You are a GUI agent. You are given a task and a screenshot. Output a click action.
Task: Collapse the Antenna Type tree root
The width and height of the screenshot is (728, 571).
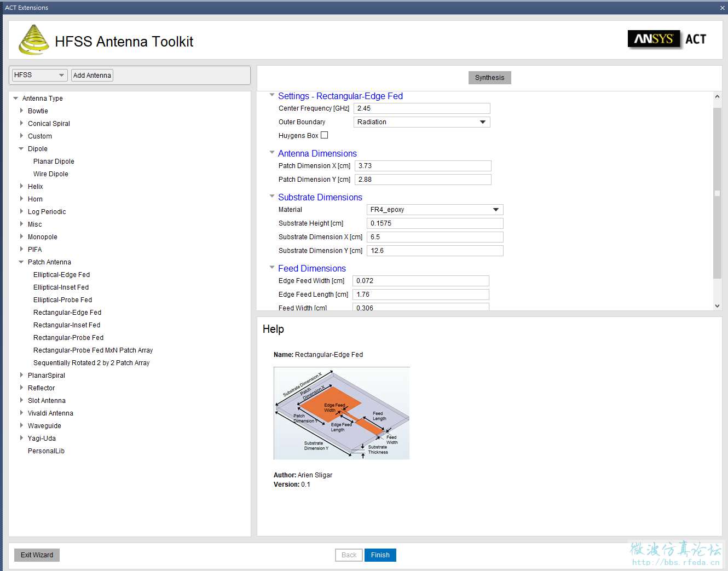click(x=15, y=99)
